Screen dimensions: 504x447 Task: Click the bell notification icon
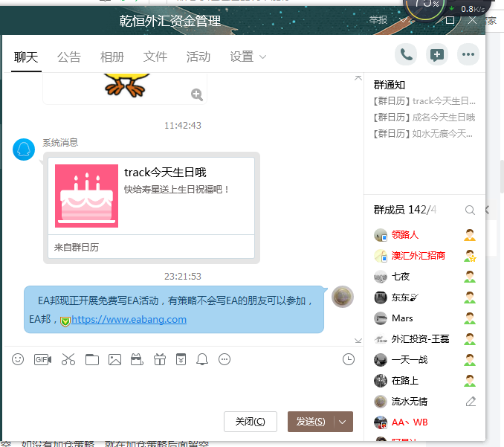pos(202,359)
